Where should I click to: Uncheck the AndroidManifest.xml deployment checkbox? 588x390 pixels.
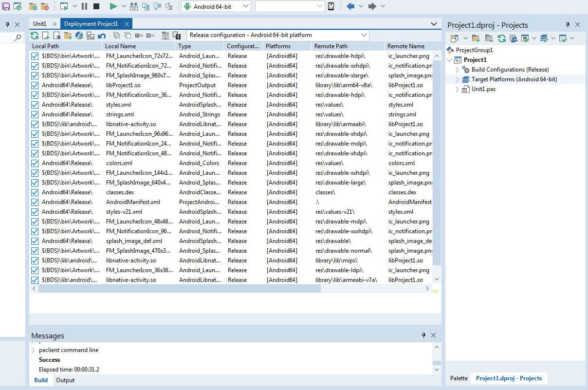click(x=35, y=202)
